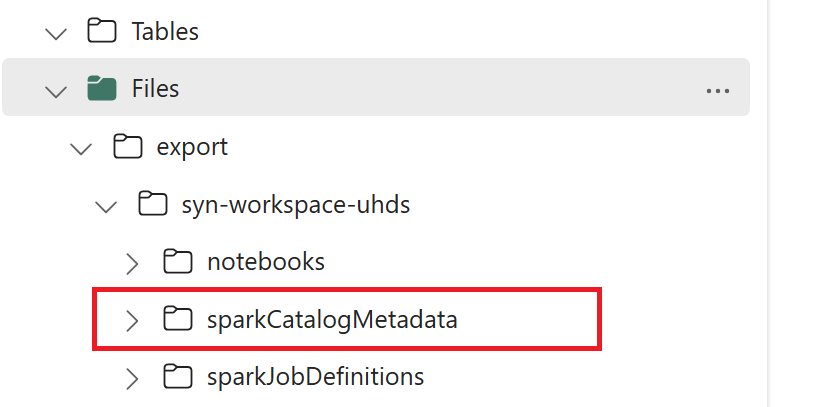Select the sparkCatalogMetadata folder name

pos(332,320)
